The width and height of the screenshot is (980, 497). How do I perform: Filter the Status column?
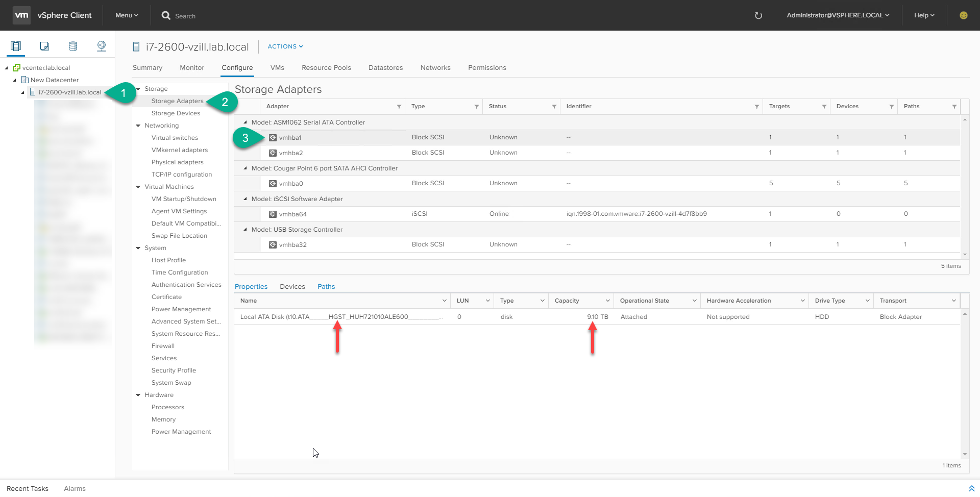tap(554, 107)
